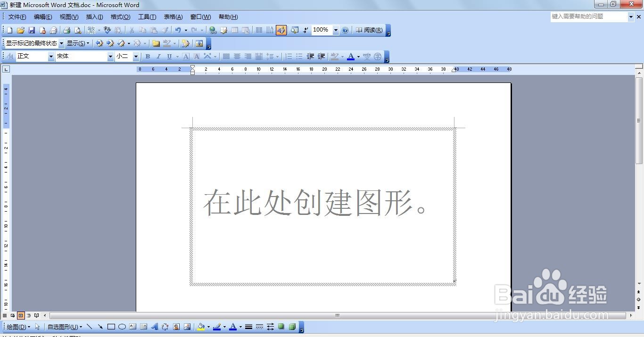Screen dimensions: 644x337
Task: Select the Oval drawing tool
Action: click(x=123, y=326)
